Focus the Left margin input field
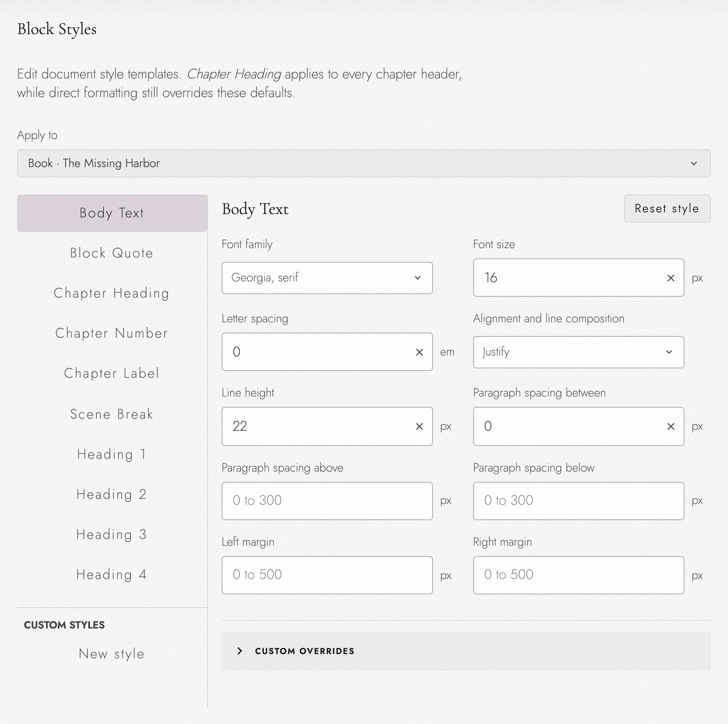 [x=327, y=575]
